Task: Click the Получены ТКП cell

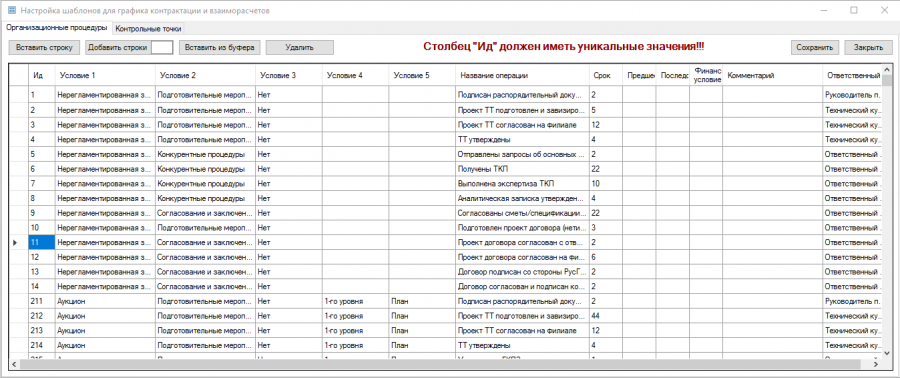Action: 522,169
